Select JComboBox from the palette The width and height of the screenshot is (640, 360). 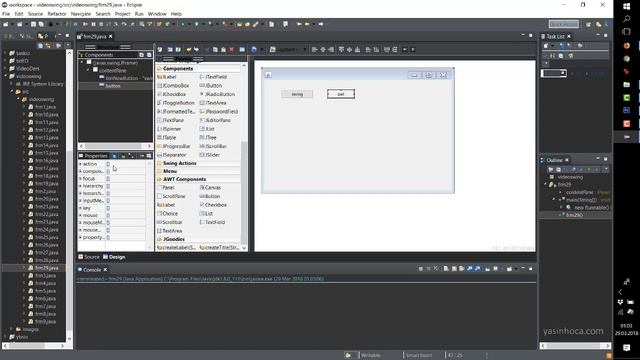(173, 85)
